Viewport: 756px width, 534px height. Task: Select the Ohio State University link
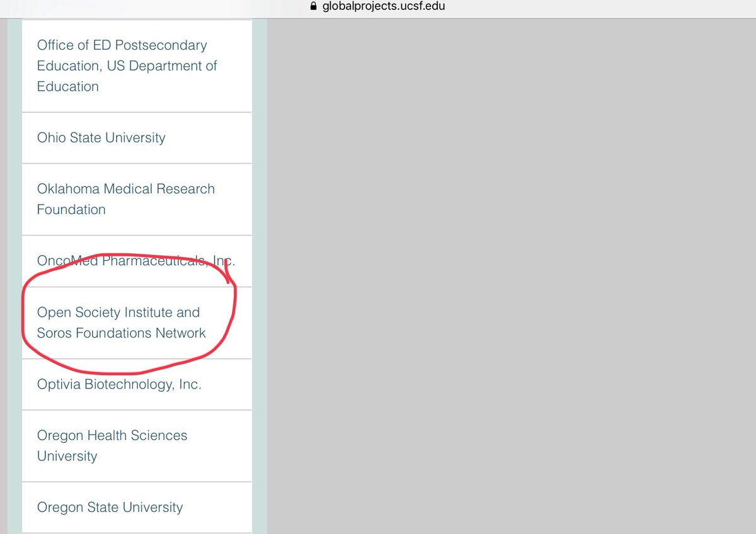pos(101,138)
